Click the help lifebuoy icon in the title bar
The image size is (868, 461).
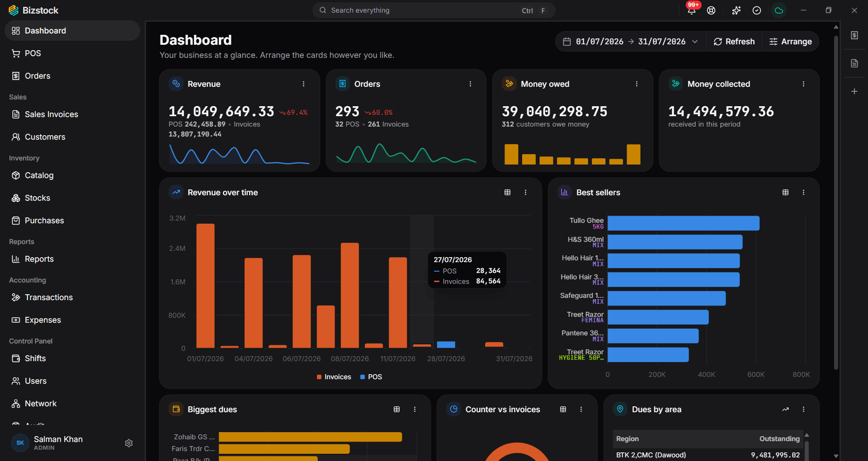[x=711, y=10]
